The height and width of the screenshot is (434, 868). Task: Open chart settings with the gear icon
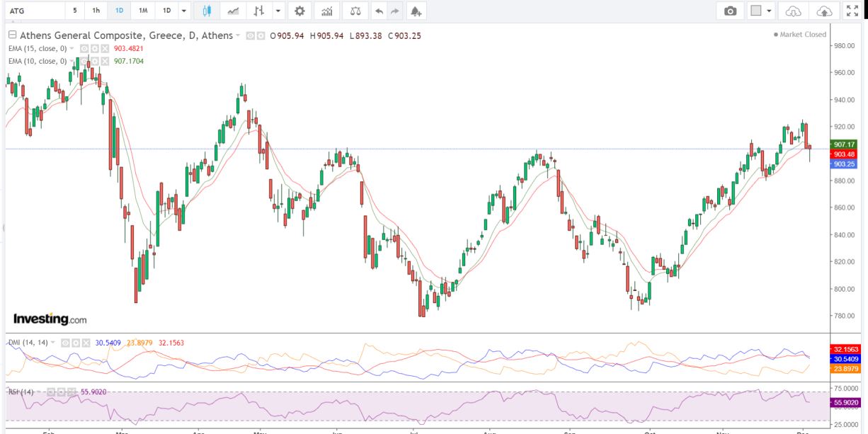(299, 11)
